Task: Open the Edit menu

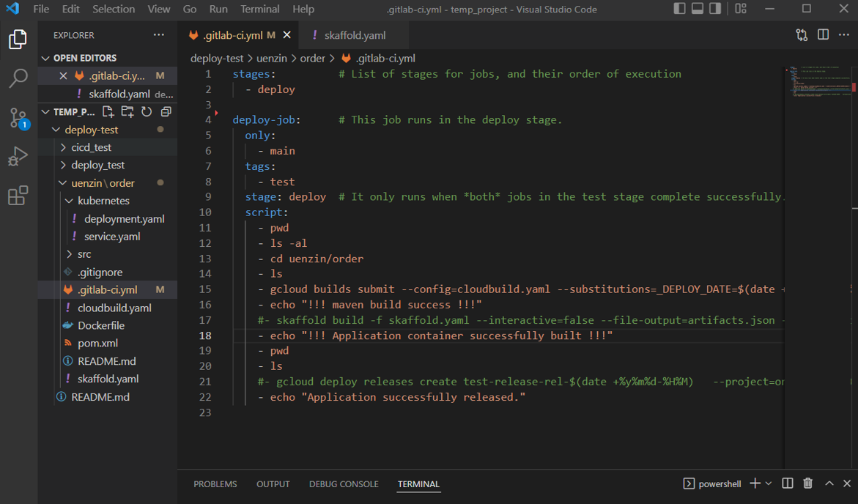Action: [70, 9]
